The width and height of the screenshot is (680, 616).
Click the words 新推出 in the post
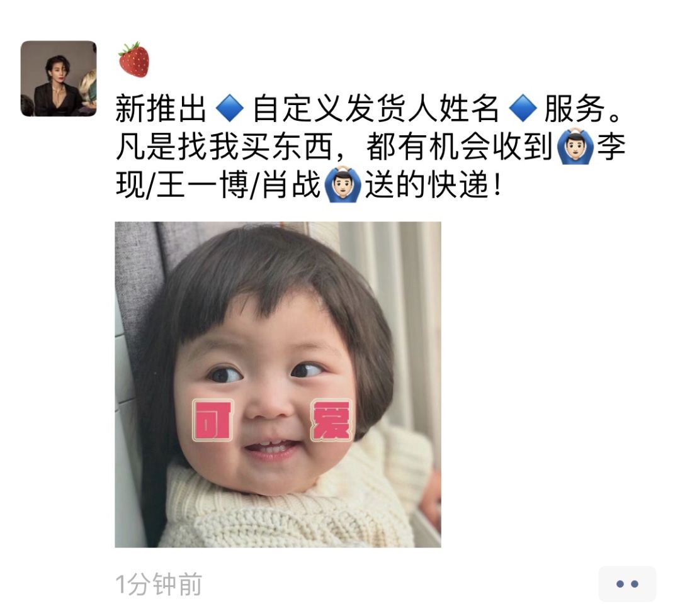(161, 108)
